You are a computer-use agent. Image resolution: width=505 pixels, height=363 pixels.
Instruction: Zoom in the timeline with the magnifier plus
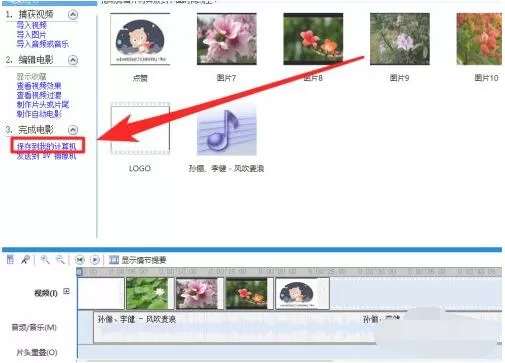[44, 259]
